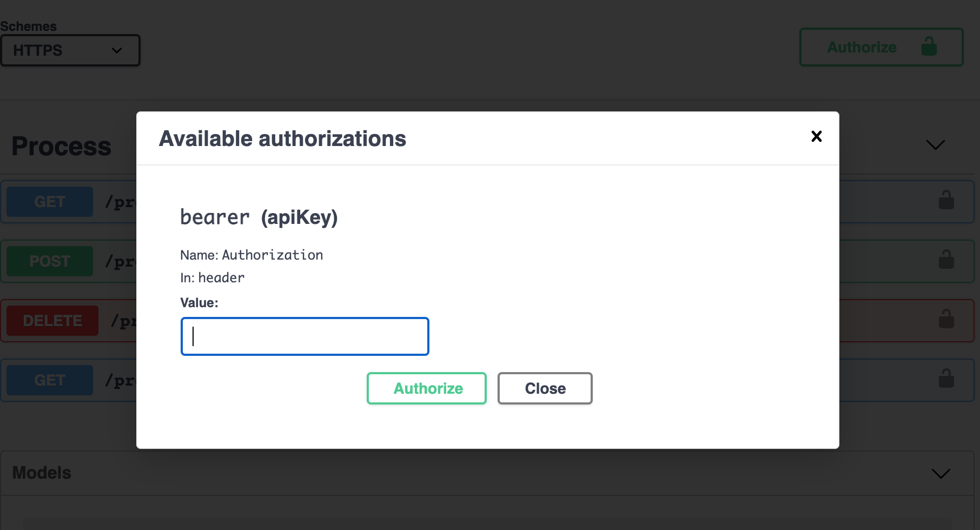The height and width of the screenshot is (530, 980).
Task: Focus the bearer Value input field
Action: 304,336
